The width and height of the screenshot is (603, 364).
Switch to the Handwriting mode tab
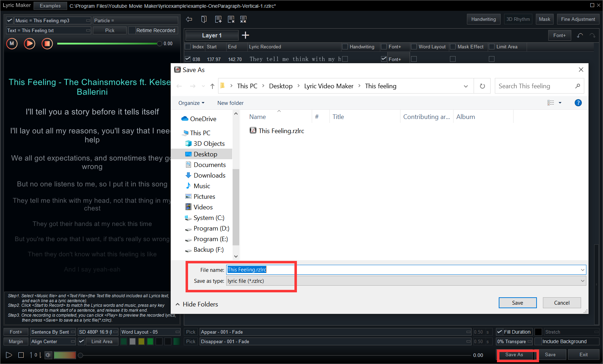pos(484,19)
